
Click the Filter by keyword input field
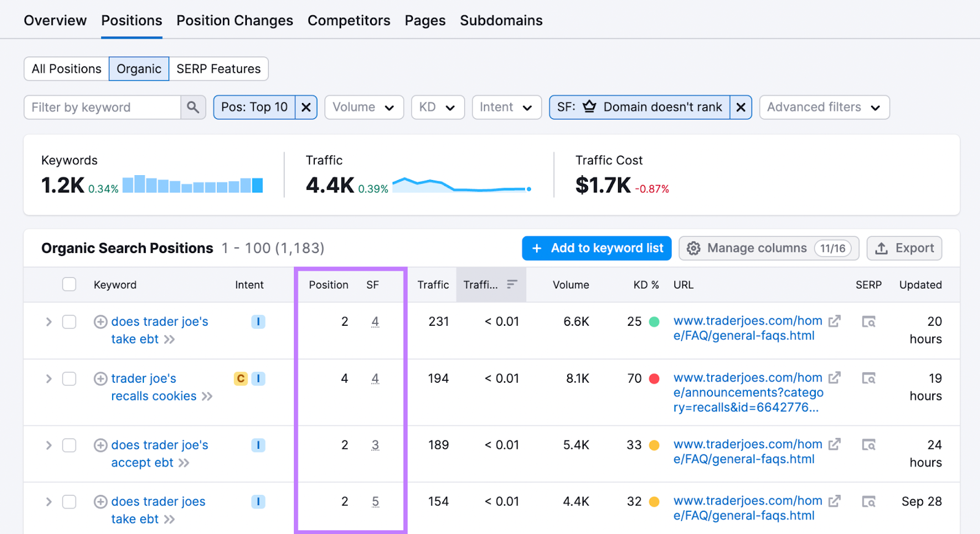pos(102,107)
